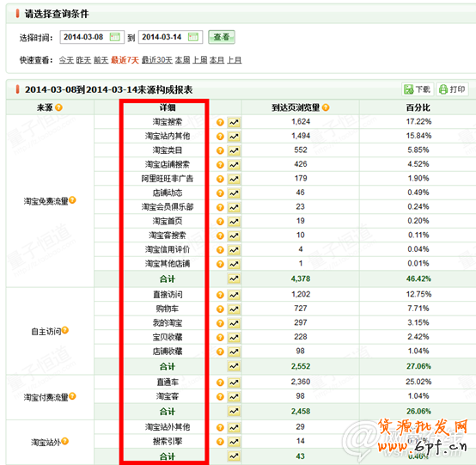This screenshot has height=465, width=476.
Task: Click the 46.42% total percentage
Action: (x=418, y=278)
